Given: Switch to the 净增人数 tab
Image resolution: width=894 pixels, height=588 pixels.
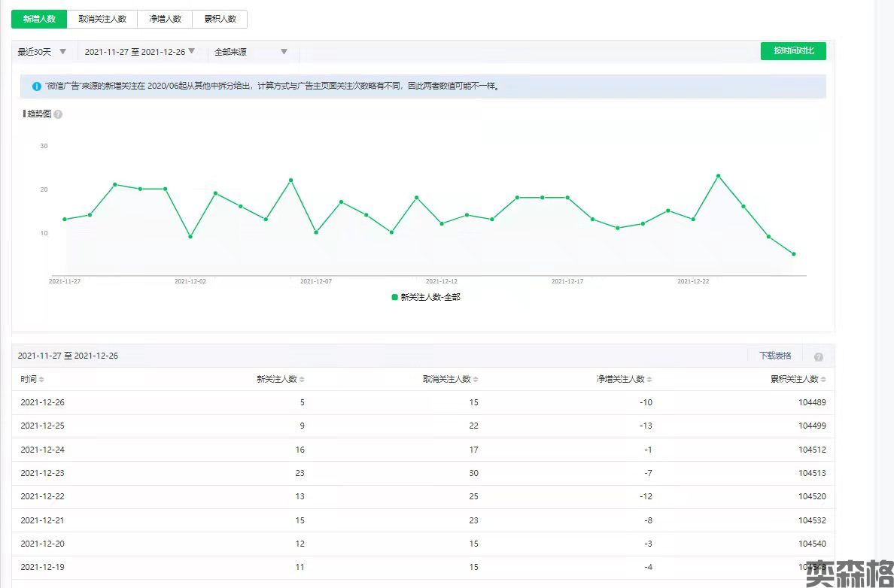Looking at the screenshot, I should pyautogui.click(x=165, y=19).
